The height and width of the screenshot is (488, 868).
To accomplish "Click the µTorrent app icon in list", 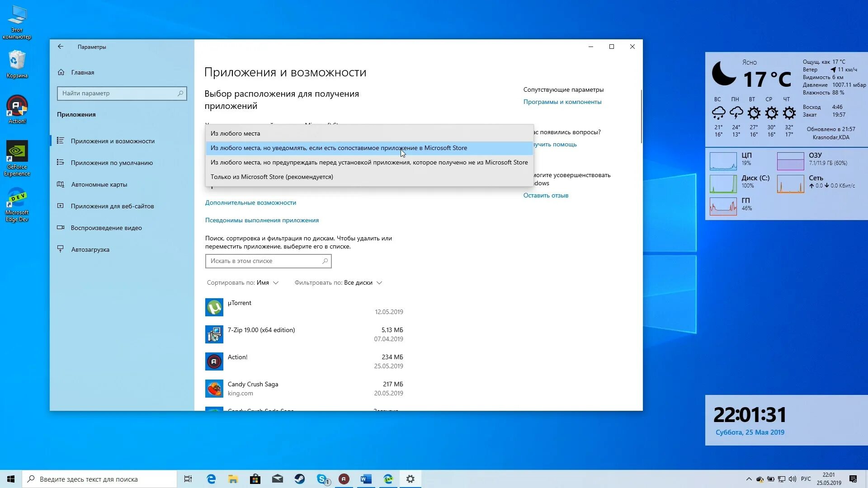I will [x=214, y=307].
